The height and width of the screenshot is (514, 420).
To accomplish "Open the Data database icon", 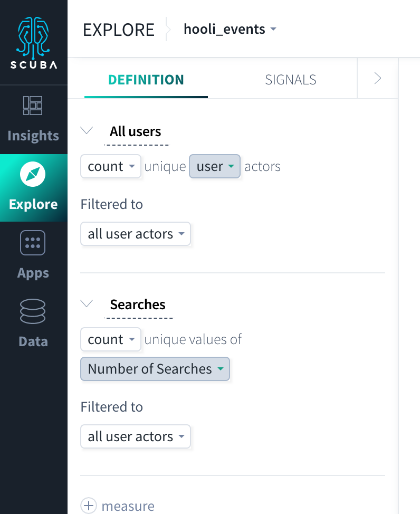I will coord(33,311).
